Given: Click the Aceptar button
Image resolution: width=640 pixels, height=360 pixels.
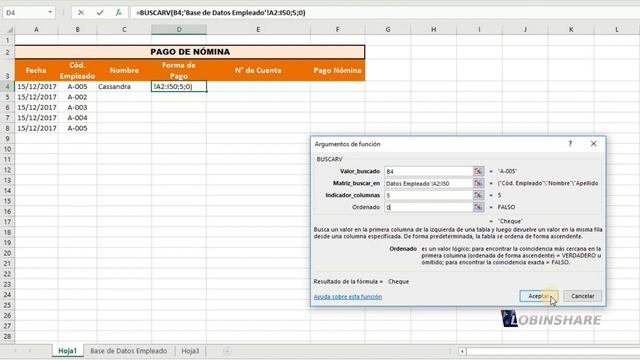Looking at the screenshot, I should [x=539, y=296].
